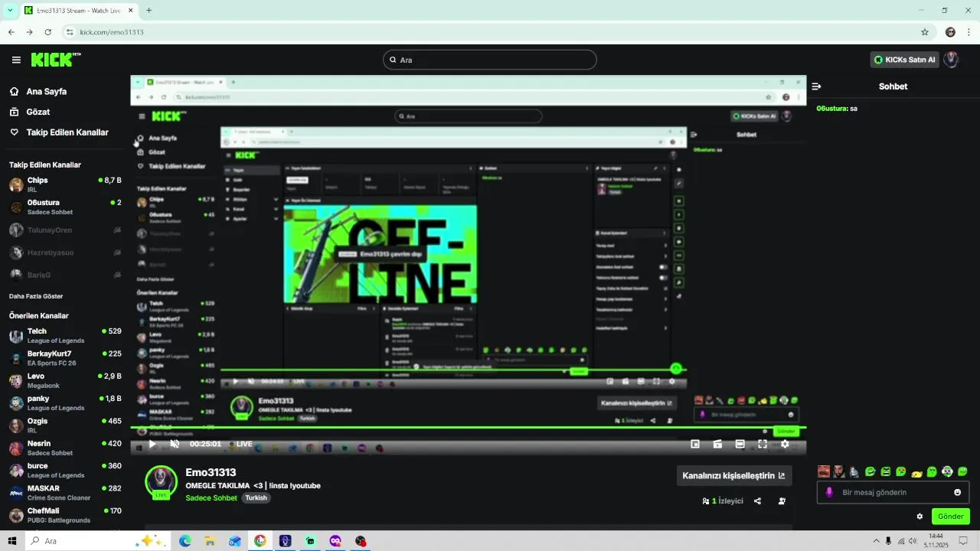Viewport: 980px width, 551px height.
Task: Click the Bir mesaj gönderin chat field
Action: pyautogui.click(x=893, y=492)
